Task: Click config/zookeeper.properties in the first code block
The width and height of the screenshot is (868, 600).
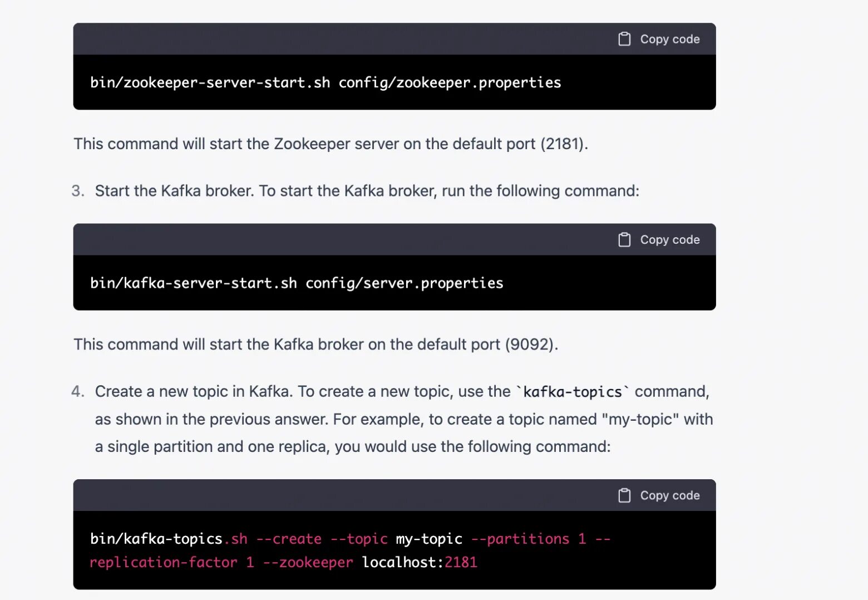Action: (450, 83)
